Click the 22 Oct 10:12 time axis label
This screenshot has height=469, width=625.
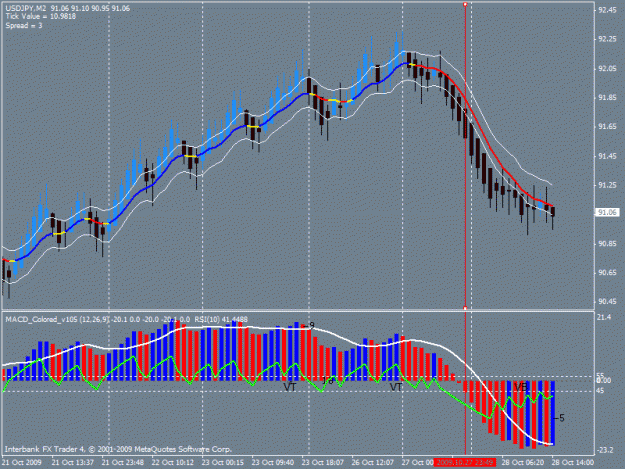pos(173,463)
